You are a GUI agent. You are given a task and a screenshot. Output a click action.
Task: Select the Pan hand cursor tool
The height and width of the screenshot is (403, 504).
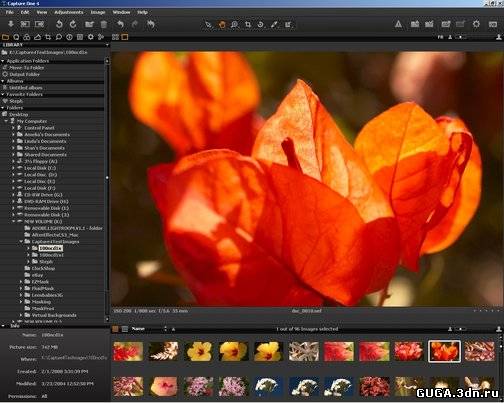point(222,24)
